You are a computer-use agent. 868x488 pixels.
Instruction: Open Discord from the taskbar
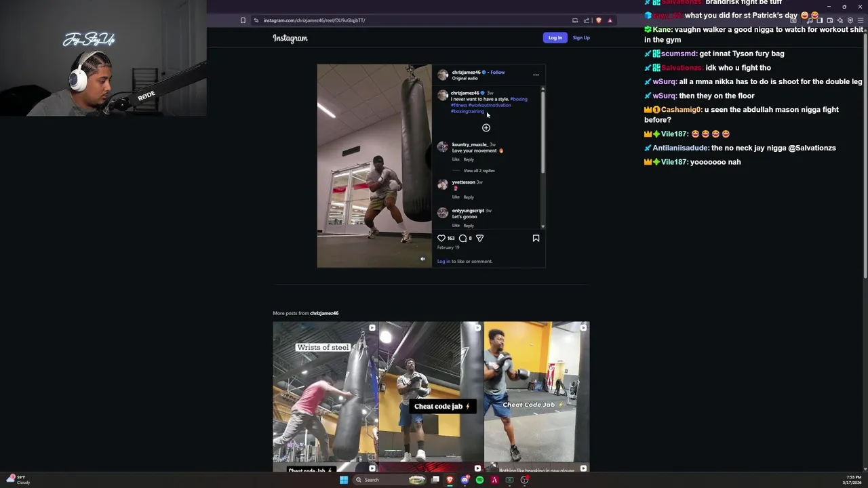[465, 480]
